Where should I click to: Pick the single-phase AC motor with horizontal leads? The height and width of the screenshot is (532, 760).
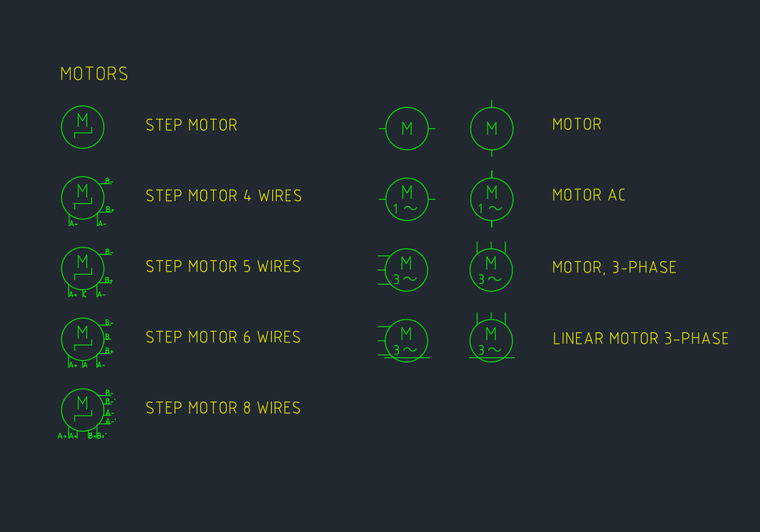(x=407, y=199)
